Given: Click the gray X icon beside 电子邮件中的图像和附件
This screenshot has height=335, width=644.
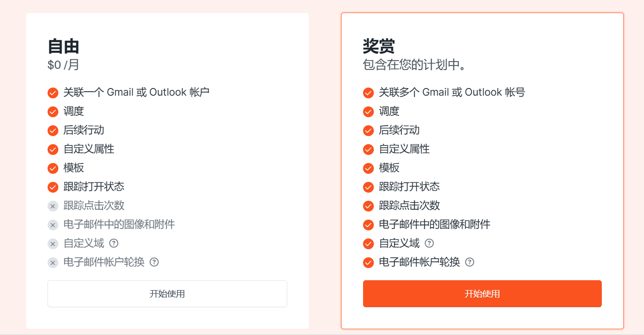Looking at the screenshot, I should click(53, 225).
